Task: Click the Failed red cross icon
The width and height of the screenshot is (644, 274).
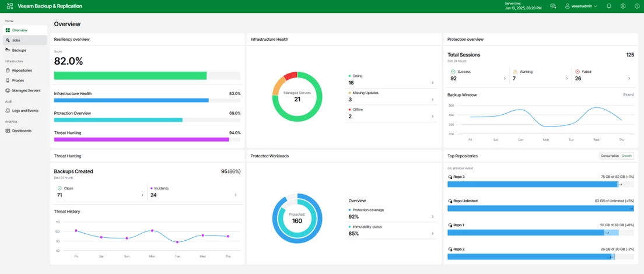Action: click(577, 71)
